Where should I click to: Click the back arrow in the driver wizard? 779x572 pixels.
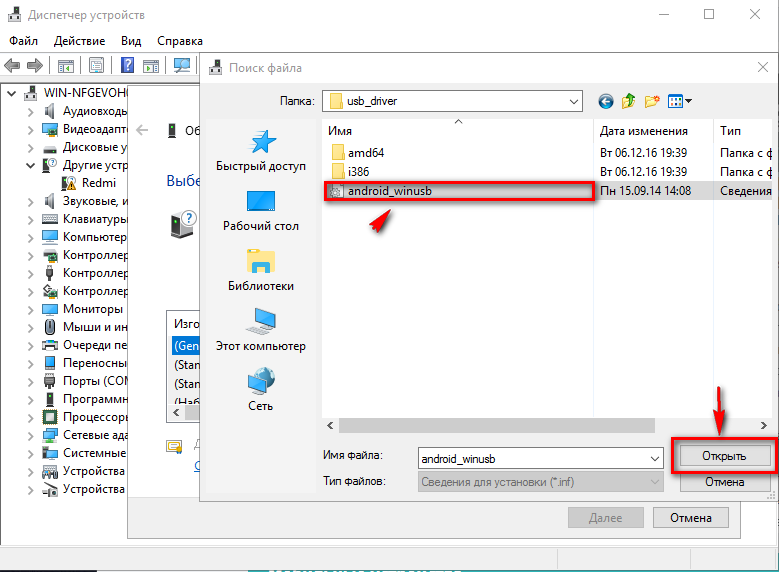(x=142, y=130)
